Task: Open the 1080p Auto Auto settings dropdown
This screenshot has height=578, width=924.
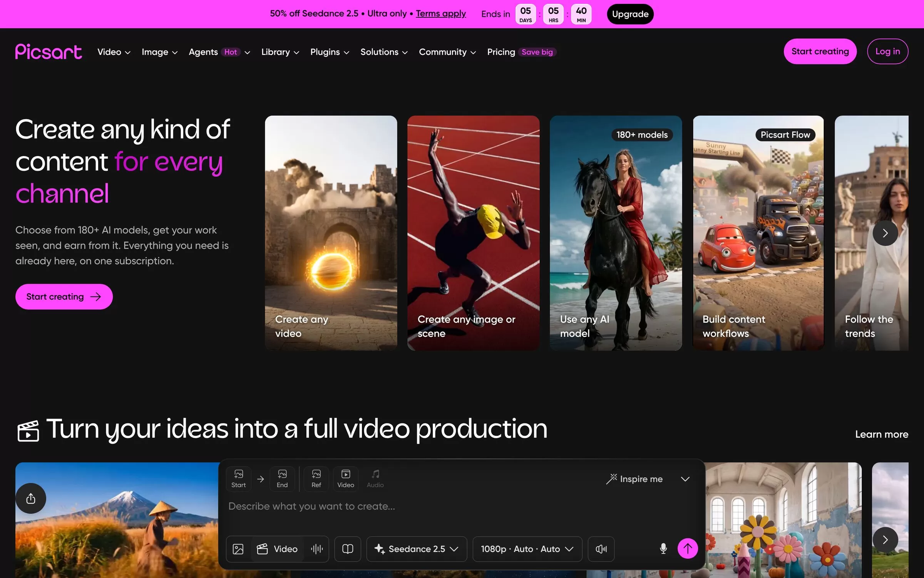Action: [x=527, y=549]
